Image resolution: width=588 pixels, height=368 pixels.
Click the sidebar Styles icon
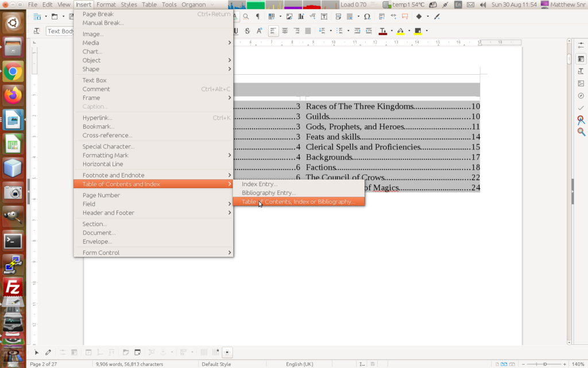pyautogui.click(x=581, y=71)
